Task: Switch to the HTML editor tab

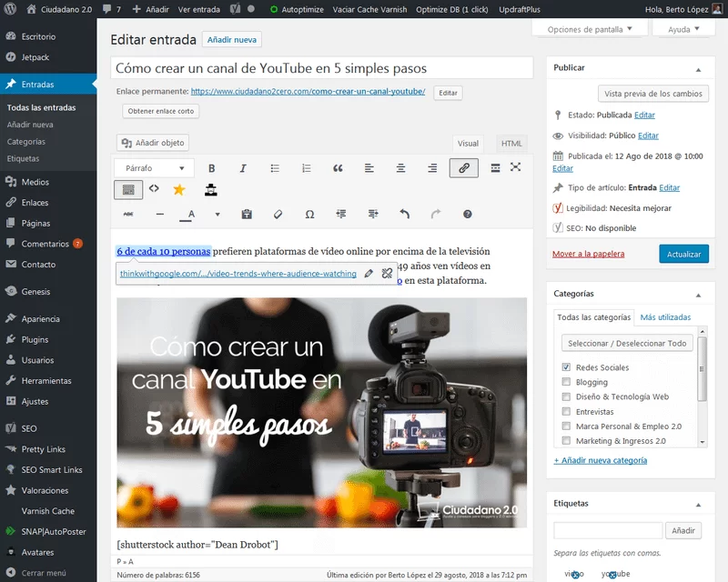Action: click(511, 144)
